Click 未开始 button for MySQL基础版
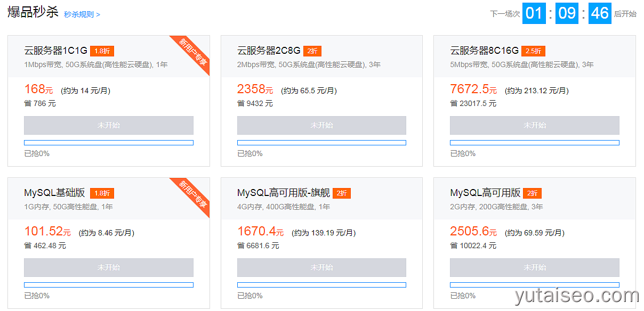644x311 pixels. (109, 267)
